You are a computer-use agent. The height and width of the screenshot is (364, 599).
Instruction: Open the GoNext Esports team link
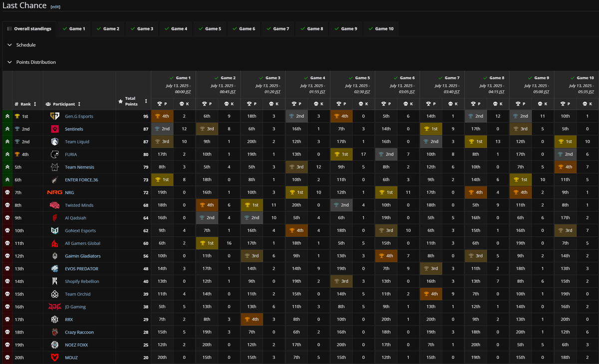[80, 231]
